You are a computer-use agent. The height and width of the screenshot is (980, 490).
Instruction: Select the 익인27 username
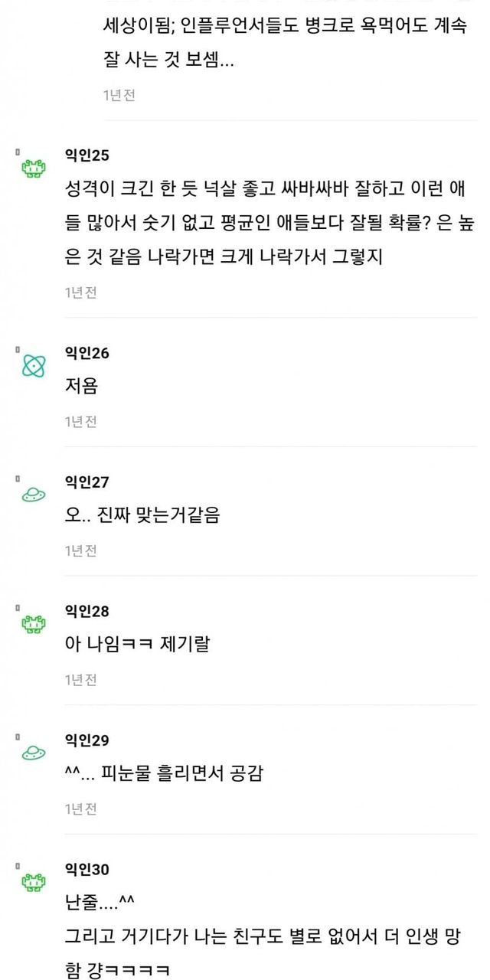87,482
